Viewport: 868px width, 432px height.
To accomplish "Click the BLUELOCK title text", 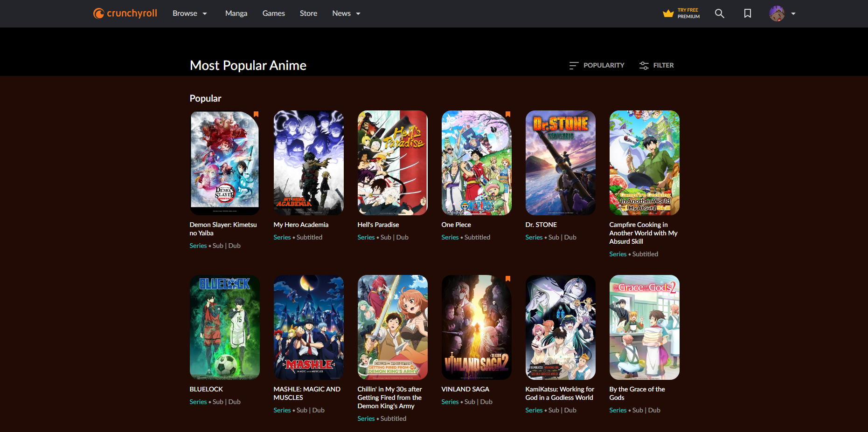I will pos(206,389).
